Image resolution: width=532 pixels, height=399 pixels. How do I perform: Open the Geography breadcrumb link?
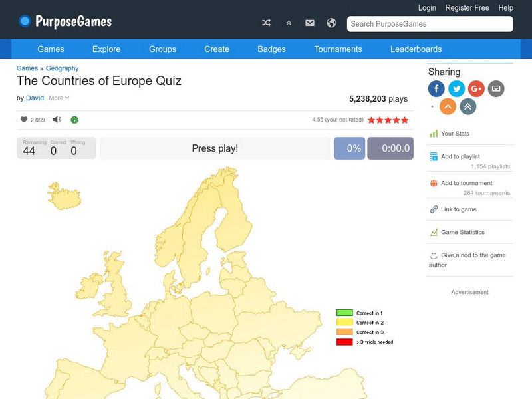tap(62, 68)
